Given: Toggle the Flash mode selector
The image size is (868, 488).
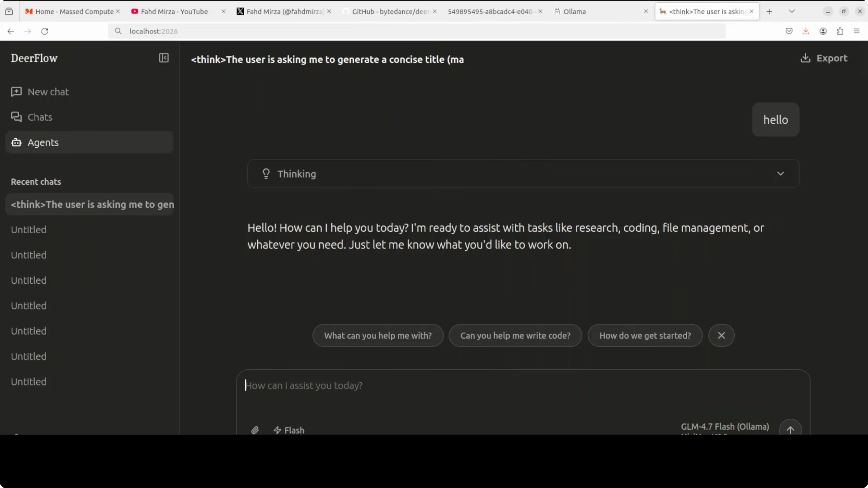Looking at the screenshot, I should point(289,430).
